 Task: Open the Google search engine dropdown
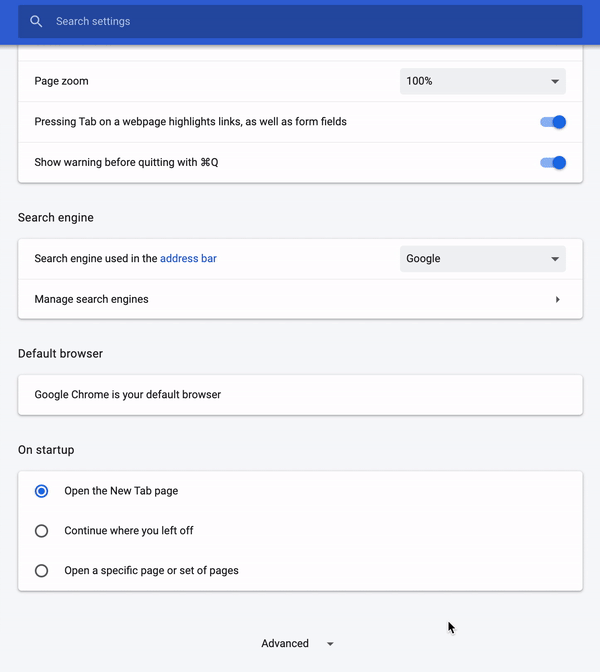click(483, 259)
